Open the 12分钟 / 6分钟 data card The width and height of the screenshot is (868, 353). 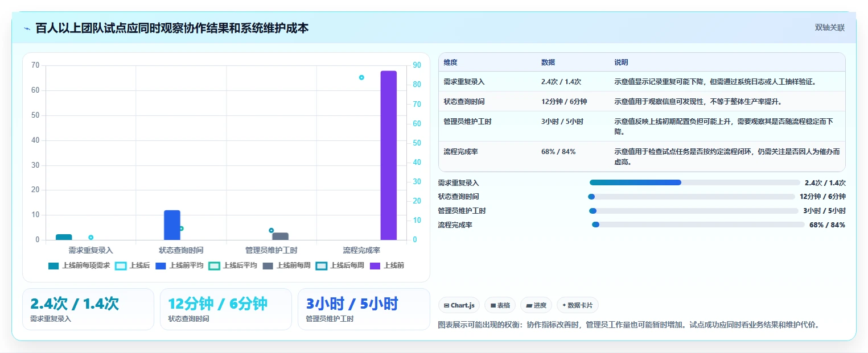coord(226,309)
